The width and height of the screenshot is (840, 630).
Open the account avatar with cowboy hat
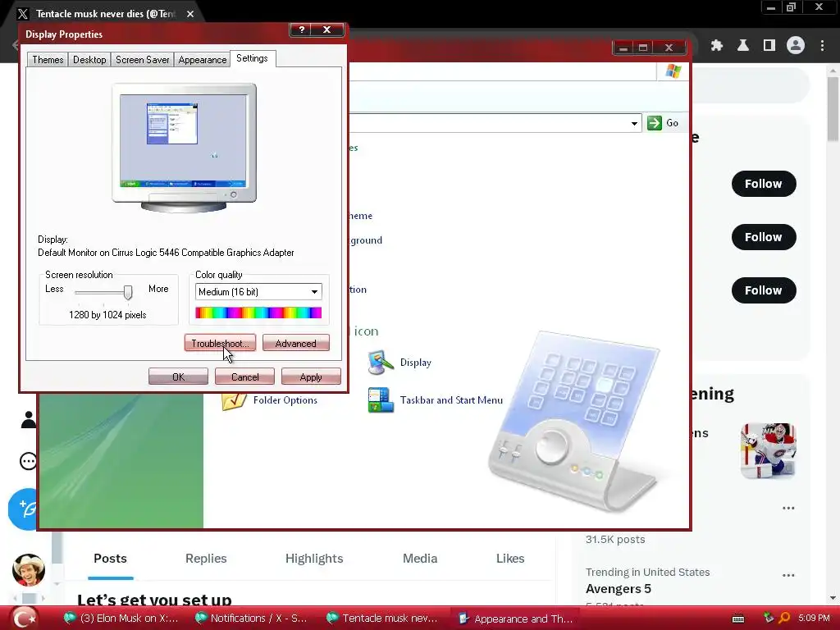click(x=29, y=570)
